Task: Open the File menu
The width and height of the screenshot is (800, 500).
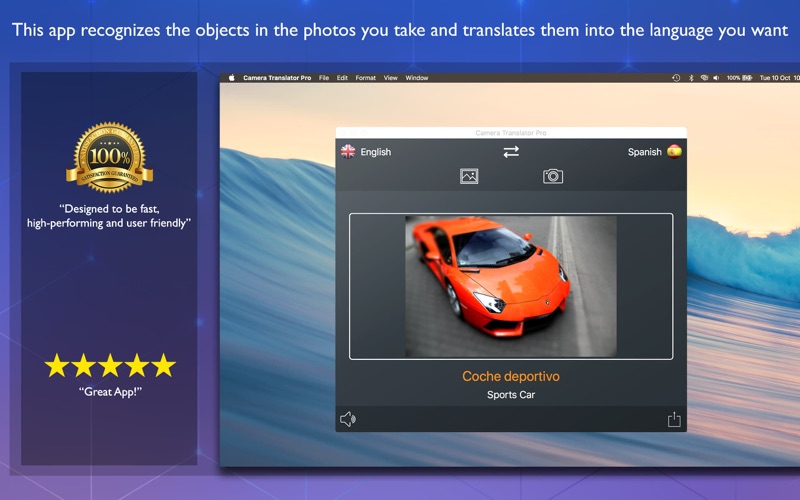Action: pos(324,78)
